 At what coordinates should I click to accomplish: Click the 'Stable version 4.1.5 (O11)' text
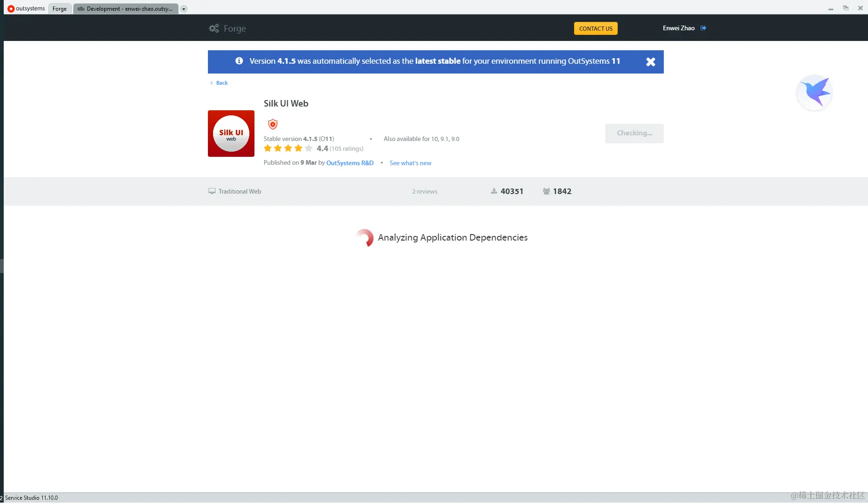[x=299, y=139]
